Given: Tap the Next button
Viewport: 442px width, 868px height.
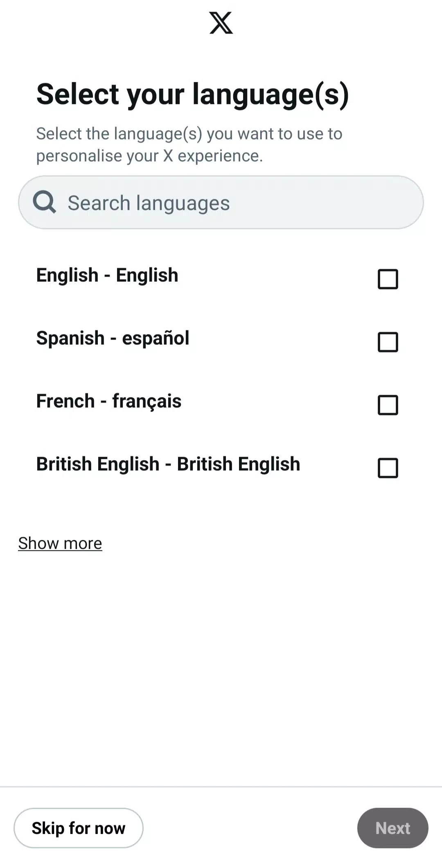Looking at the screenshot, I should pyautogui.click(x=392, y=828).
